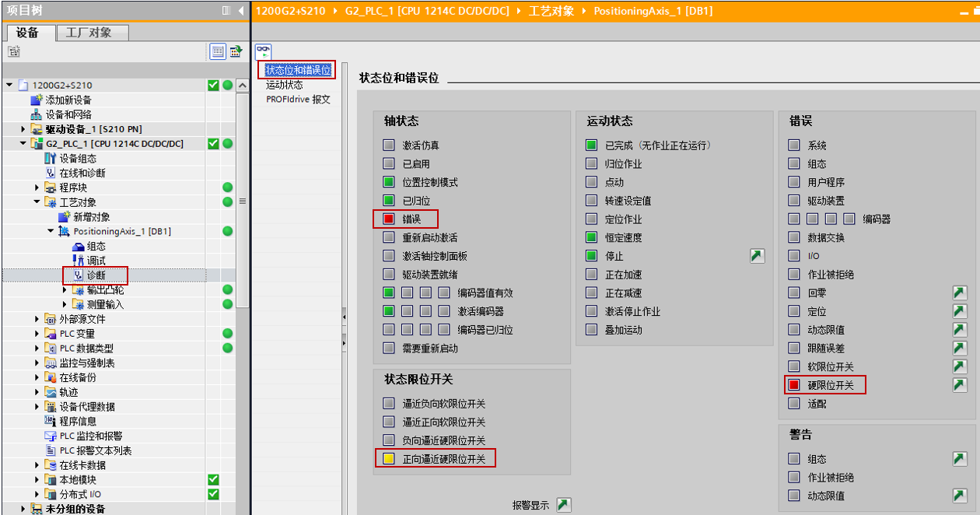980x515 pixels.
Task: Click the red 错误 status indicator
Action: click(x=389, y=219)
